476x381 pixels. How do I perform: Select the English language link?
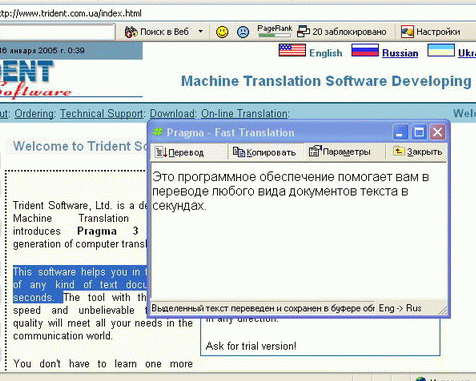(x=326, y=53)
